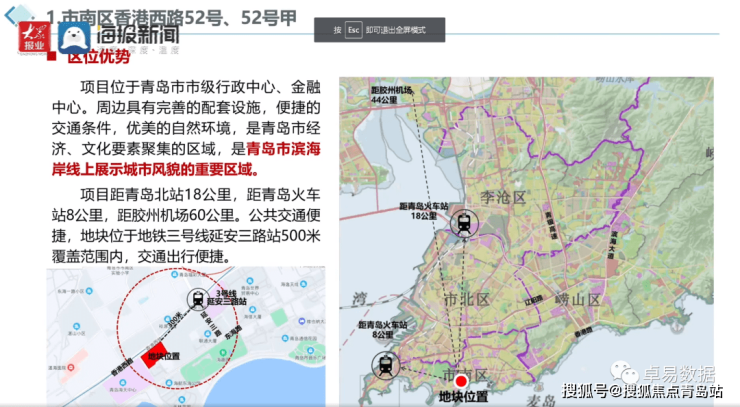Click the train icon beside 距青岛火车站8公里
The height and width of the screenshot is (407, 740).
click(386, 365)
